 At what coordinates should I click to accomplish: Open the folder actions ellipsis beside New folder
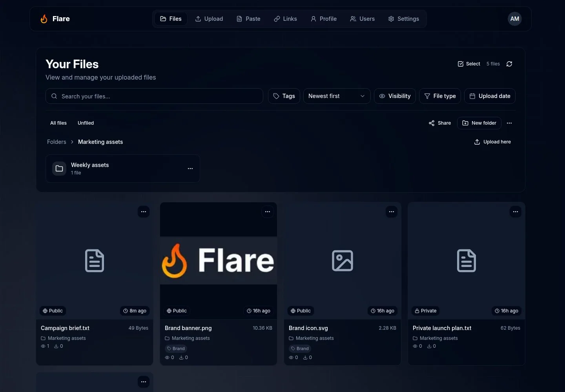coord(509,123)
